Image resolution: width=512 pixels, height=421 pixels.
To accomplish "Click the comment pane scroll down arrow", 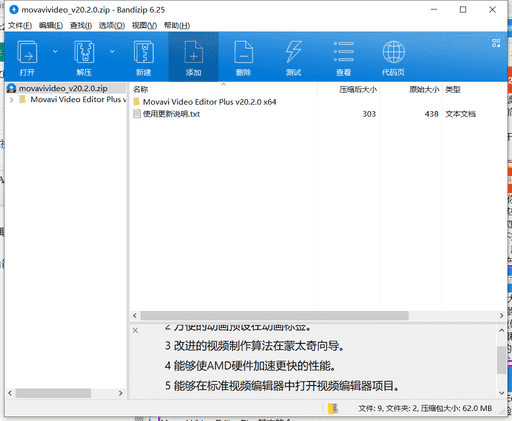I will 501,393.
